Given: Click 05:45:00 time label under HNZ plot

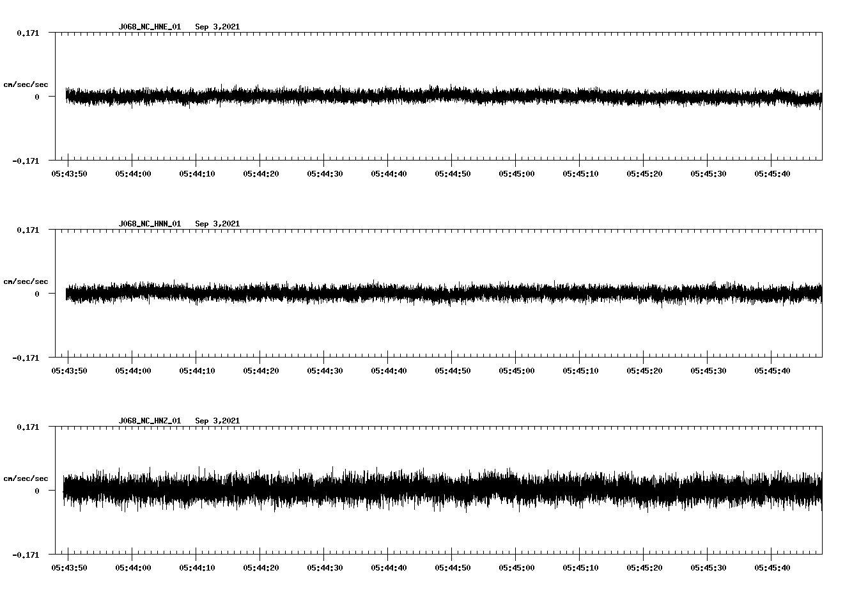Looking at the screenshot, I should [x=516, y=568].
